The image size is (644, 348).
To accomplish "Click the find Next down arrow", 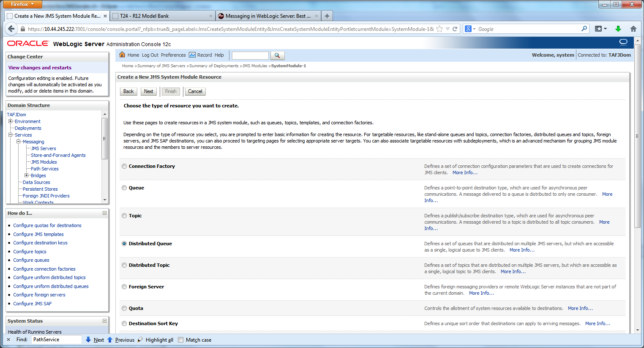I will pos(88,340).
